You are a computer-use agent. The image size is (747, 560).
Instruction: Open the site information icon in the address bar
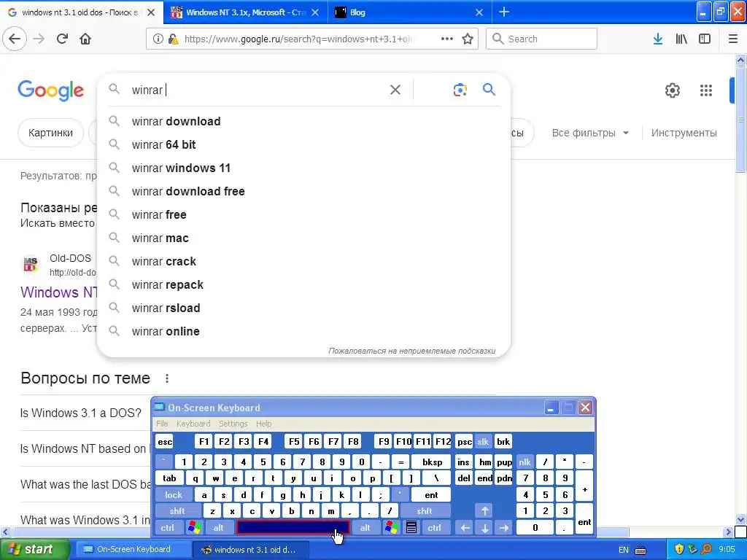tap(158, 39)
